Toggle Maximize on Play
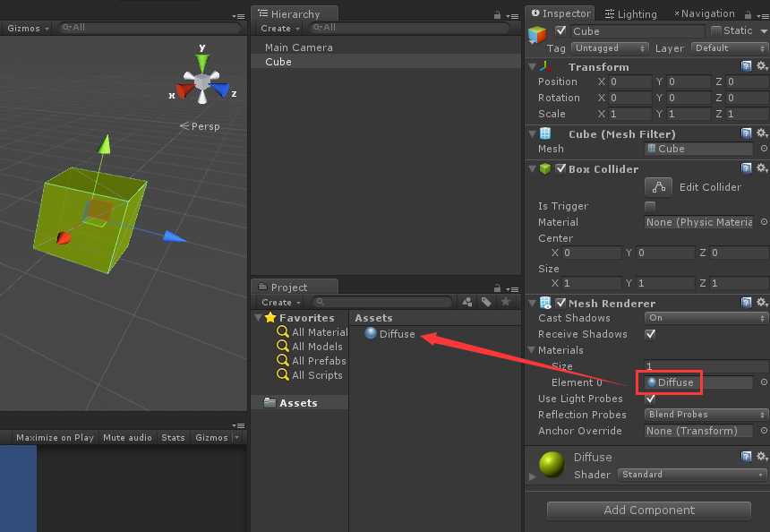This screenshot has width=770, height=532. (x=55, y=437)
